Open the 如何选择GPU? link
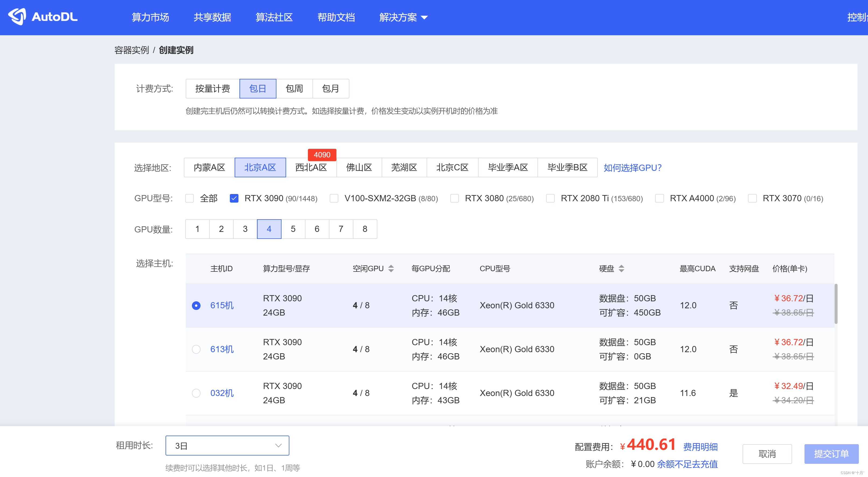868x477 pixels. (x=632, y=167)
